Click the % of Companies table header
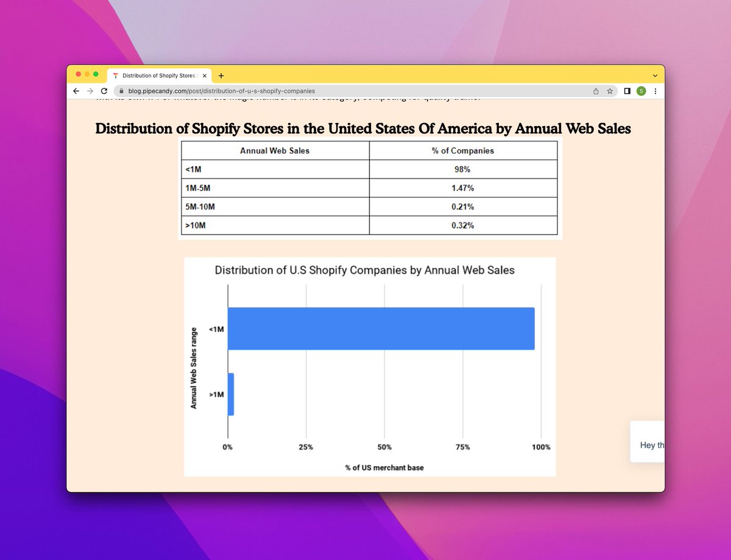Image resolution: width=731 pixels, height=560 pixels. 463,151
